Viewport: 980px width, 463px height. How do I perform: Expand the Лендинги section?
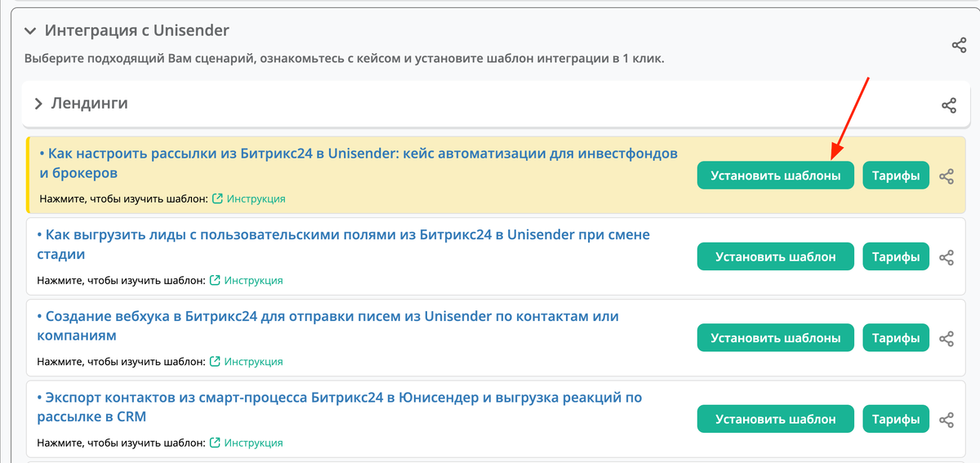38,105
